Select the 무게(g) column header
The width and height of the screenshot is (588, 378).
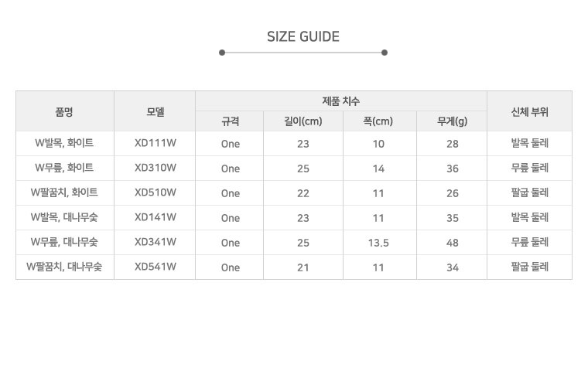click(x=452, y=121)
